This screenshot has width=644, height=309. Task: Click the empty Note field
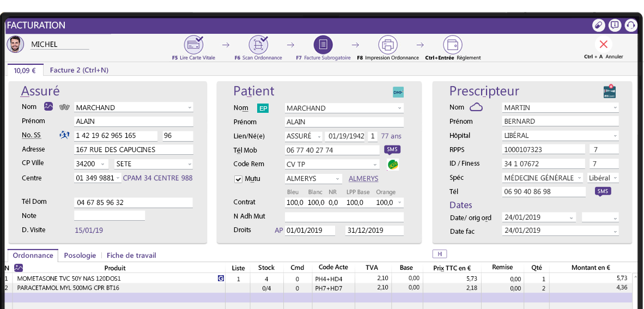coord(110,215)
